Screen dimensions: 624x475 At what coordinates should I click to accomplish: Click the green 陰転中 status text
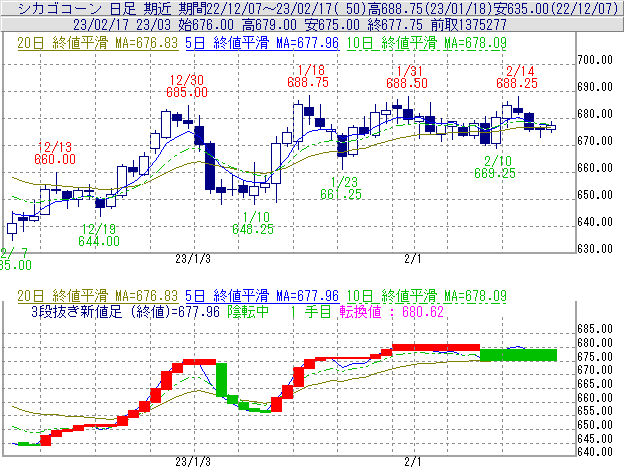(248, 311)
